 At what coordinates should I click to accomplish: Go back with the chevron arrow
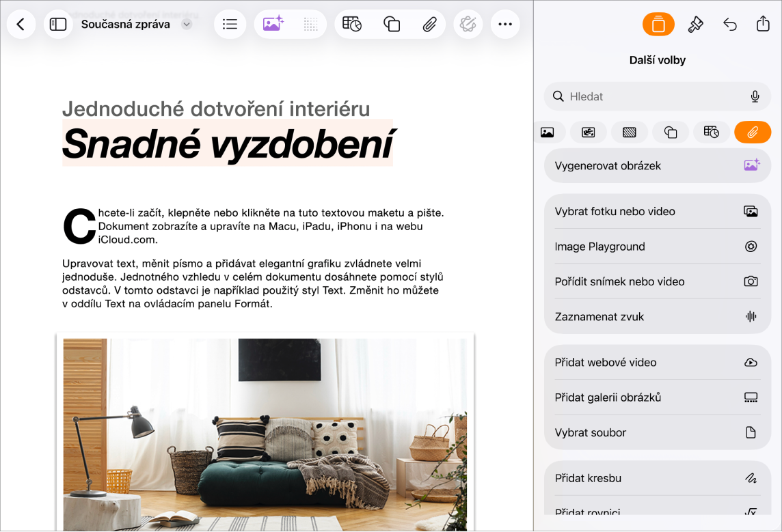coord(21,25)
